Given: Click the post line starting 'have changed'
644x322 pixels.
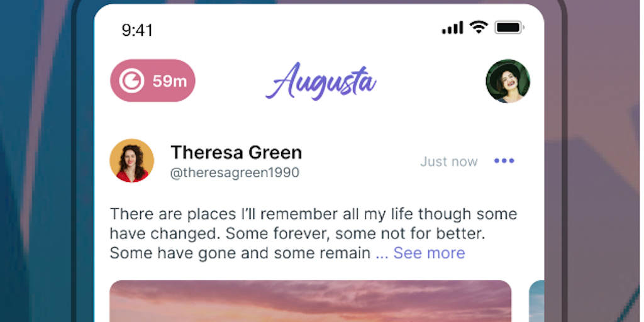Looking at the screenshot, I should pyautogui.click(x=297, y=234).
